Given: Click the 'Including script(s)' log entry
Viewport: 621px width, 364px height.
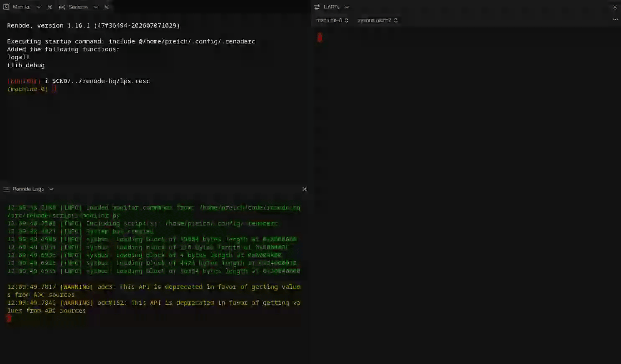Looking at the screenshot, I should point(143,223).
